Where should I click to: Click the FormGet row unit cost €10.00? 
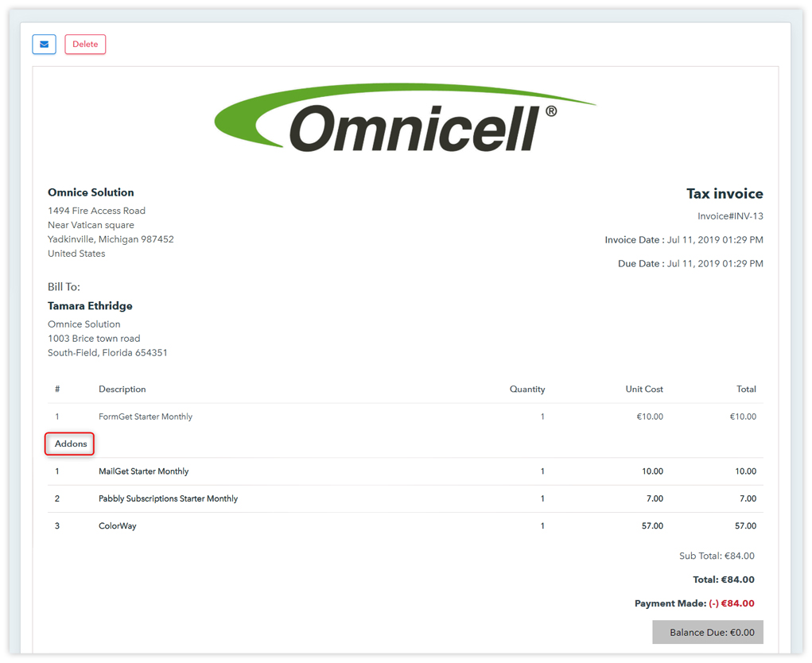650,417
